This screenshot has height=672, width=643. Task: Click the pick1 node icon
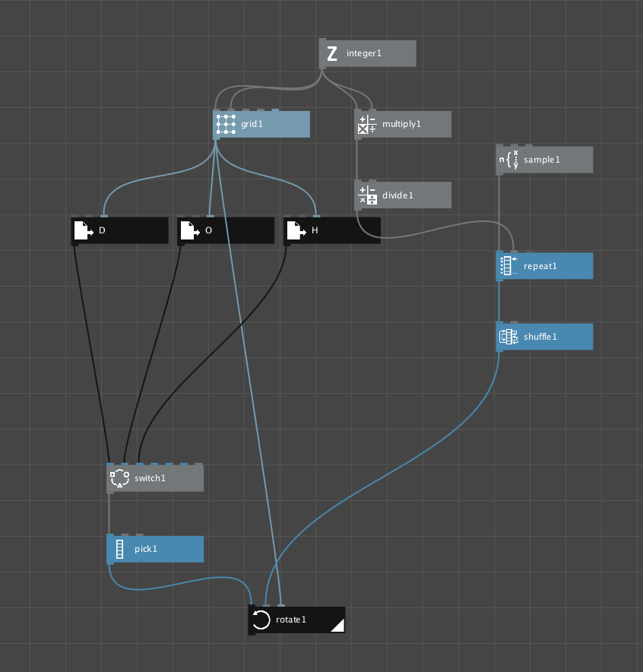pos(119,549)
